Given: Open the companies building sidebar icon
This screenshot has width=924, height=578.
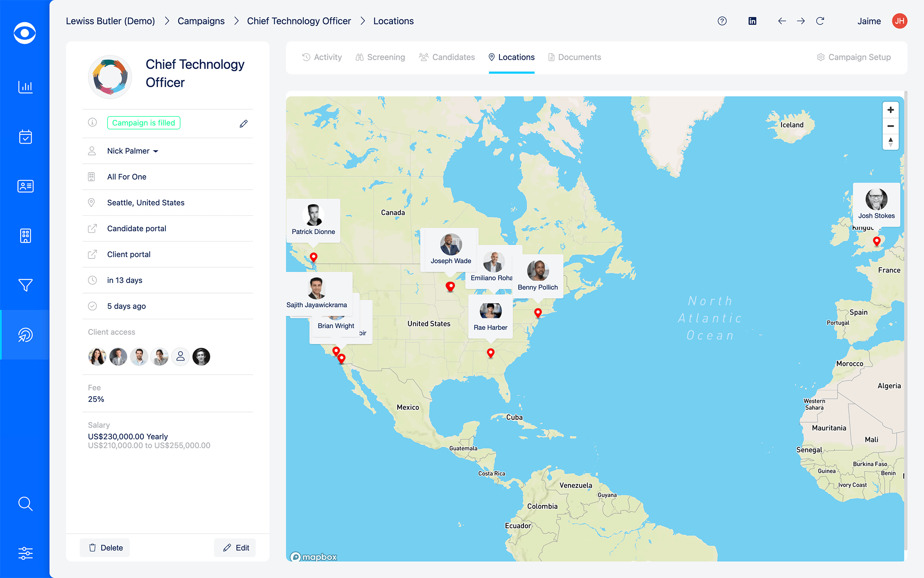Looking at the screenshot, I should pyautogui.click(x=25, y=236).
